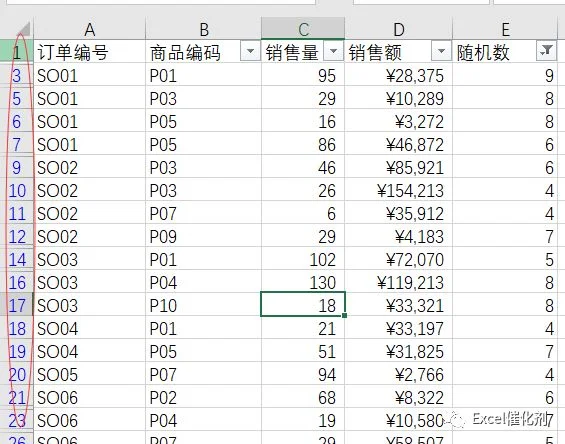Viewport: 565px width, 444px height.
Task: Select row 20 header
Action: (x=17, y=375)
